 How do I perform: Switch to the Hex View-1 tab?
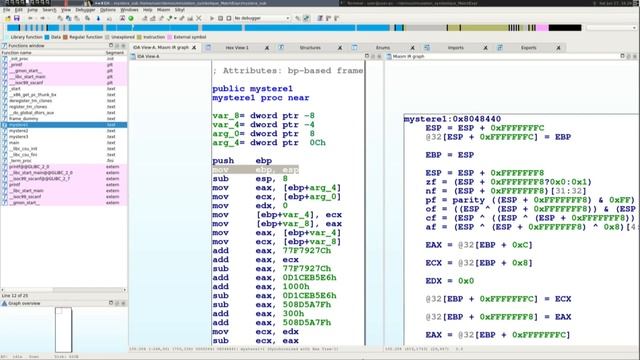point(237,48)
